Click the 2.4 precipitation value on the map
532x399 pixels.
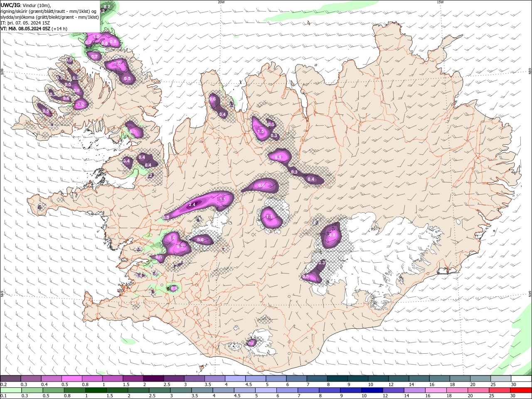coord(192,205)
